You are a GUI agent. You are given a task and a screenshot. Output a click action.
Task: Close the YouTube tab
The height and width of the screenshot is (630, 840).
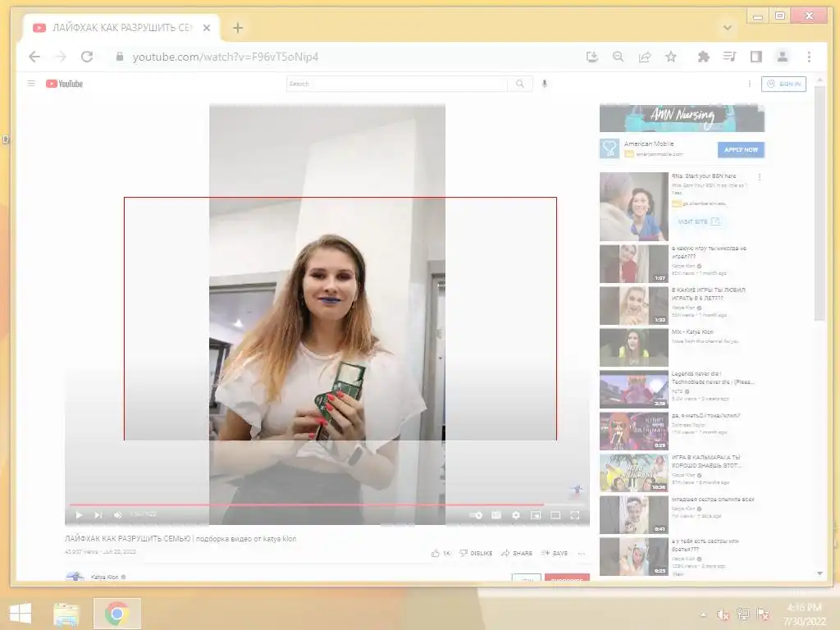click(x=207, y=28)
